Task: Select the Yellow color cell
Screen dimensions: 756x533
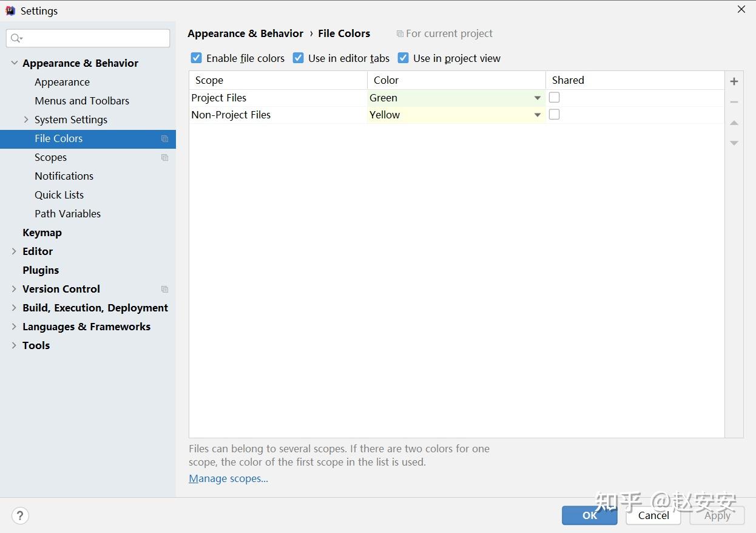Action: pos(449,115)
